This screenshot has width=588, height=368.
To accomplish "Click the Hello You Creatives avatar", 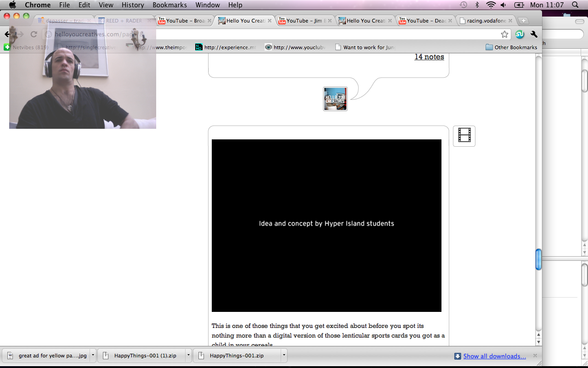I will (335, 99).
